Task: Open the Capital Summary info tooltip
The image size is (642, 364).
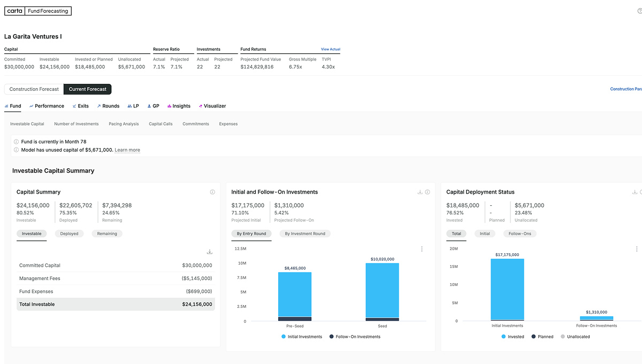Action: tap(213, 191)
